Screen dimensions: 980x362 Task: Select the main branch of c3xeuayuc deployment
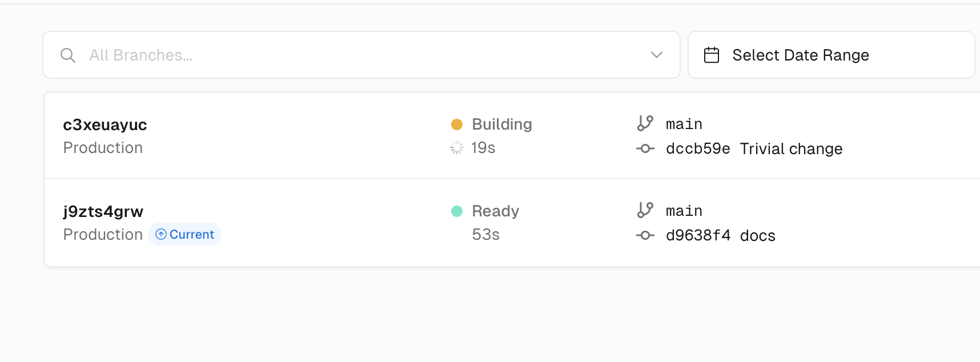pos(684,124)
